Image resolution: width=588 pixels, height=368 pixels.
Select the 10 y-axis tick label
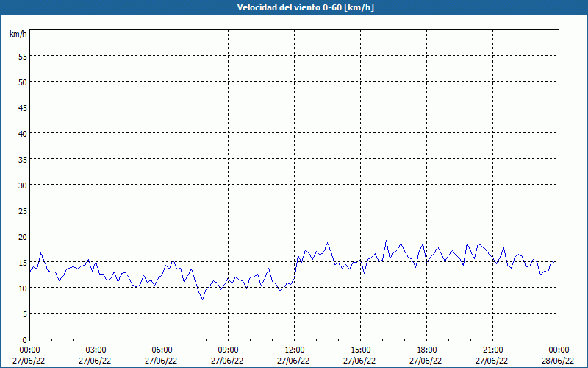(x=23, y=289)
